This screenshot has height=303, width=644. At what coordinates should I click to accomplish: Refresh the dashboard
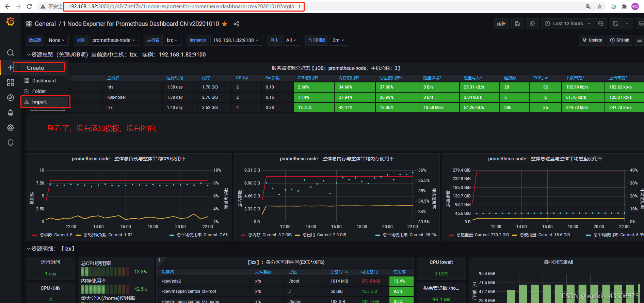616,23
